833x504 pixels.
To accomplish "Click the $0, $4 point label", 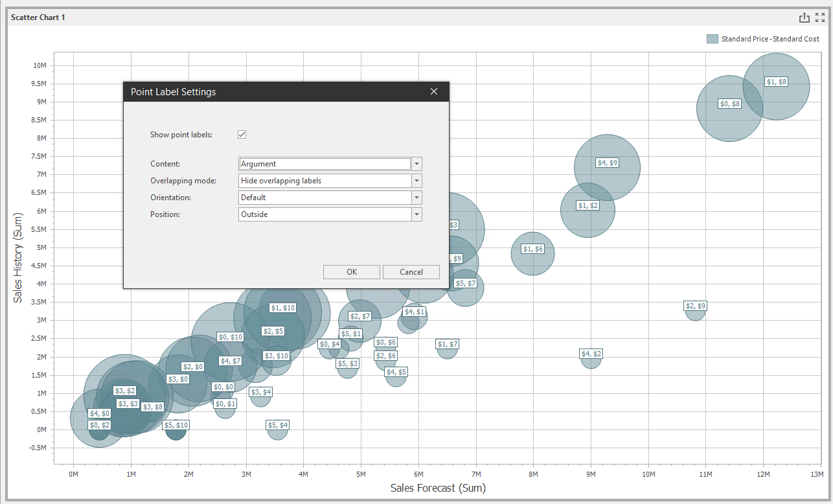I will point(330,344).
